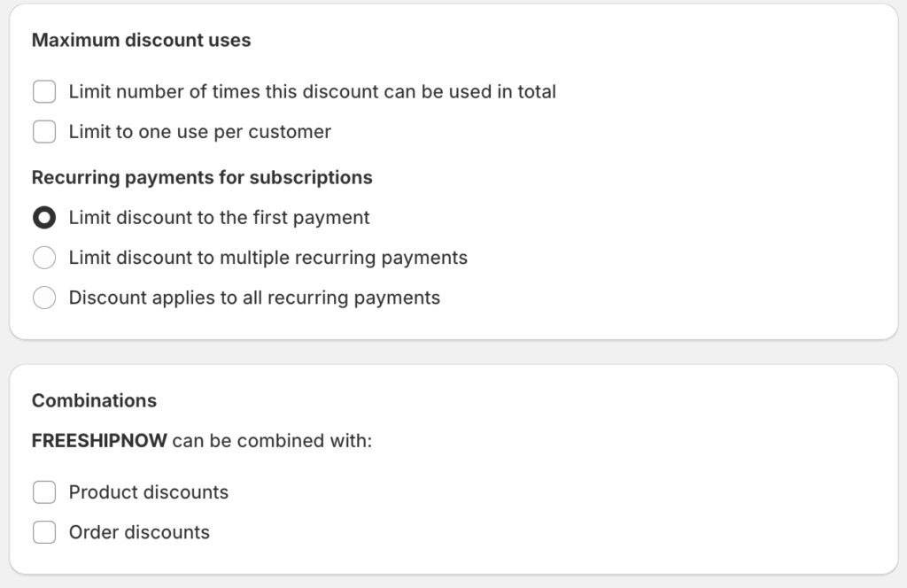The width and height of the screenshot is (907, 588).
Task: Click the gray gap between the two cards
Action: (453, 352)
